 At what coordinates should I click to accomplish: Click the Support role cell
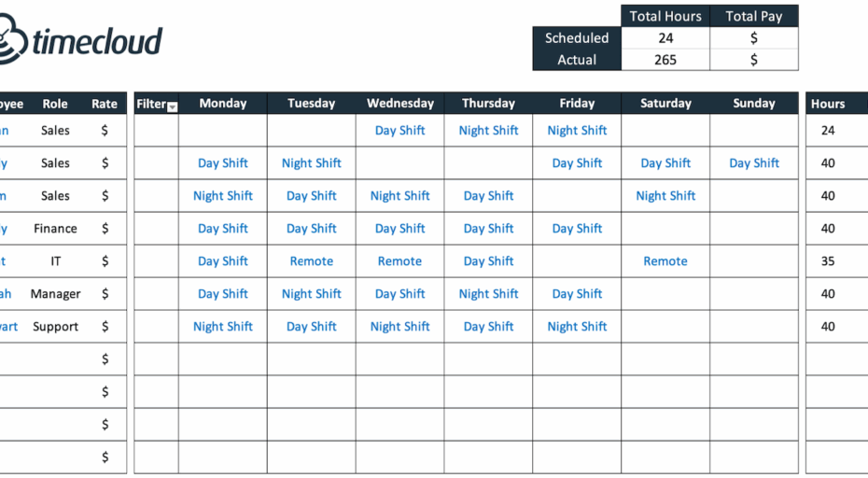pyautogui.click(x=55, y=327)
